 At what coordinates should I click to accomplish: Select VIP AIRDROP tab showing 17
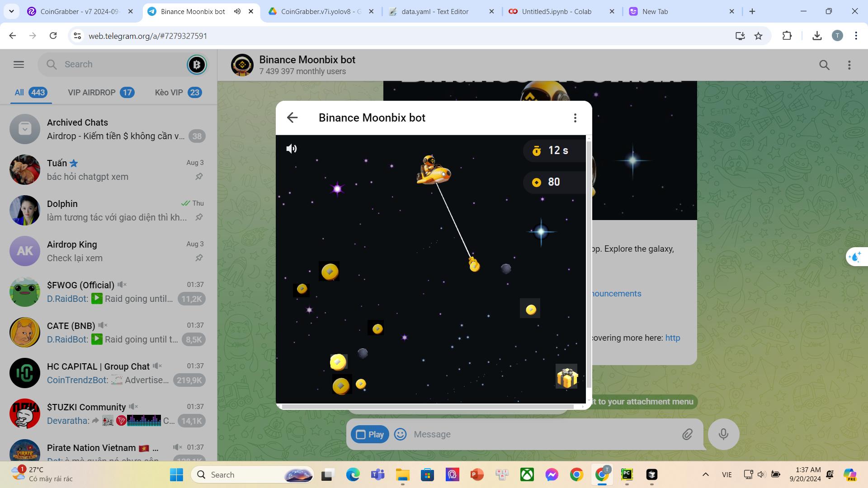(x=100, y=92)
